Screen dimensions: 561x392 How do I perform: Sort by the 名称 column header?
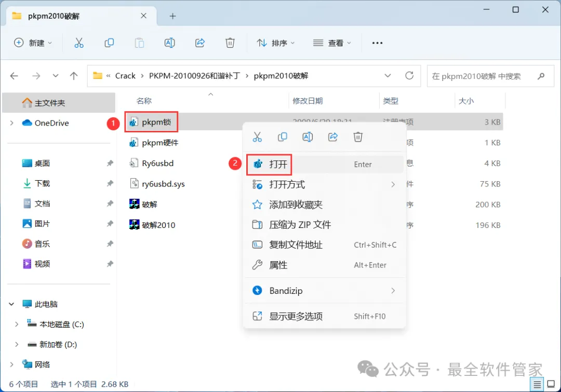tap(144, 101)
